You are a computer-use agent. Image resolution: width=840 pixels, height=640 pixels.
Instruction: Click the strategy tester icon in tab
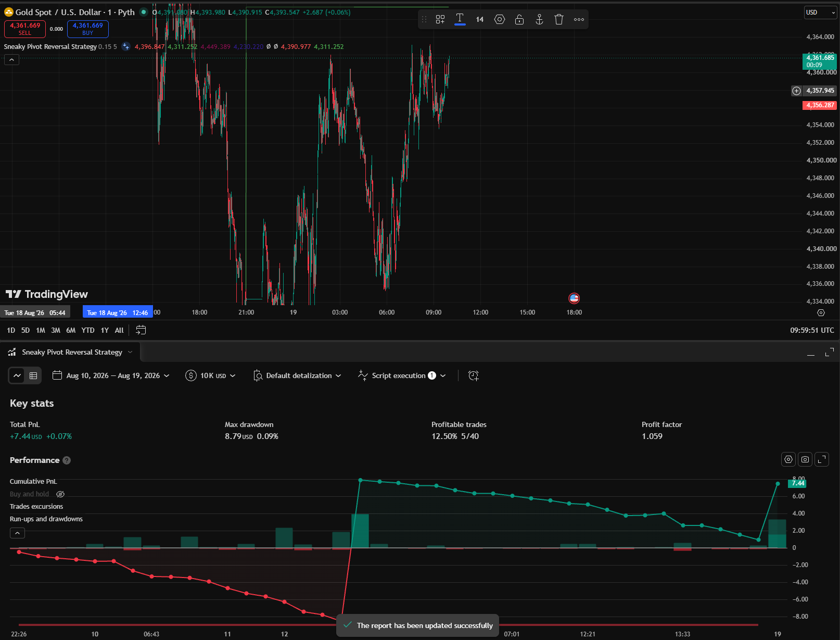[x=12, y=352]
